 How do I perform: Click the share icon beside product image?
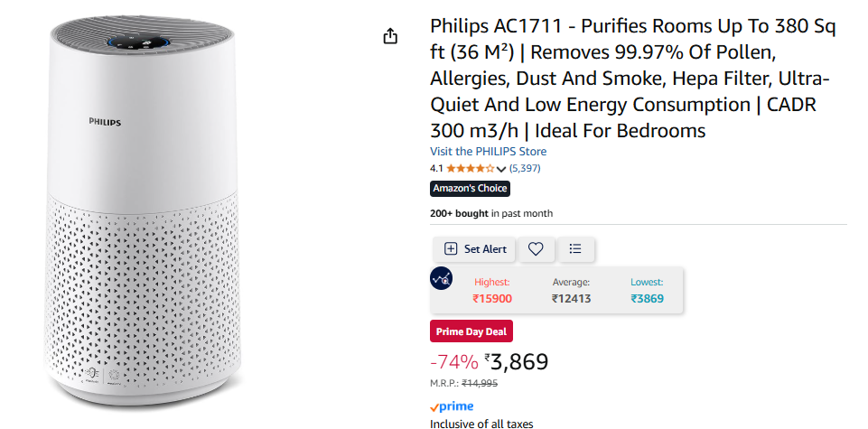point(390,36)
